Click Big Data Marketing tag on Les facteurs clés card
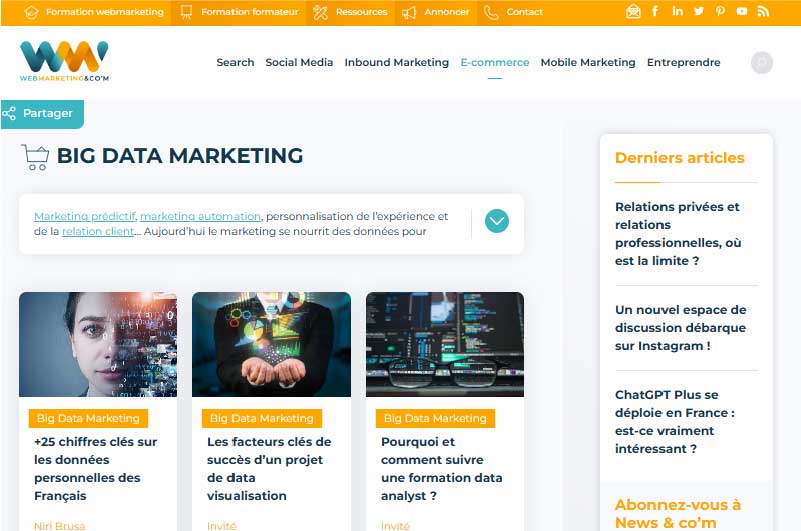801x531 pixels. pos(262,418)
